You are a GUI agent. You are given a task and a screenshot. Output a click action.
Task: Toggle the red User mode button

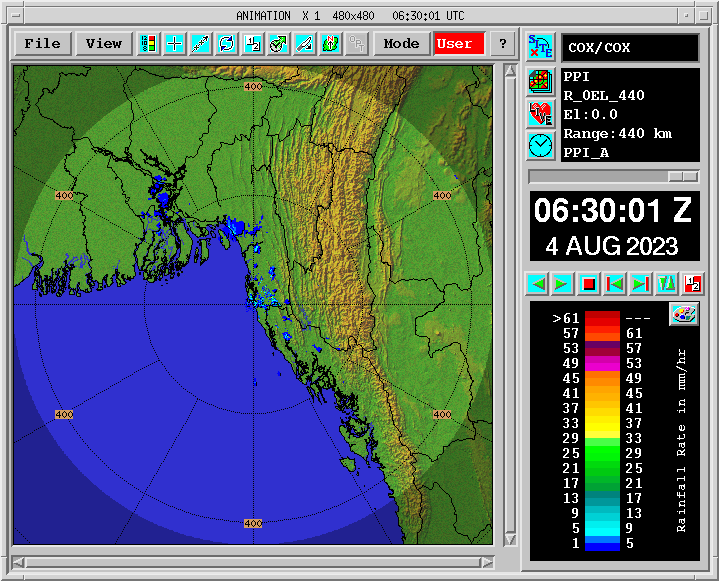click(x=459, y=44)
